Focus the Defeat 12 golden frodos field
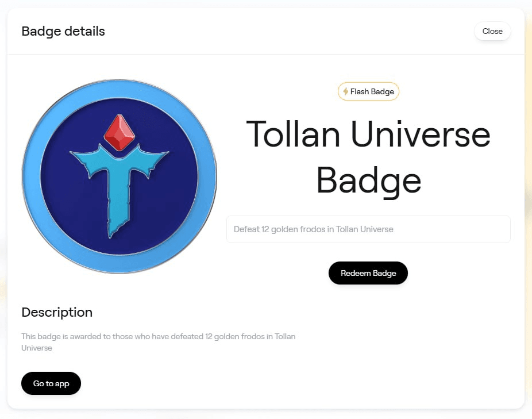Image resolution: width=532 pixels, height=419 pixels. 368,229
